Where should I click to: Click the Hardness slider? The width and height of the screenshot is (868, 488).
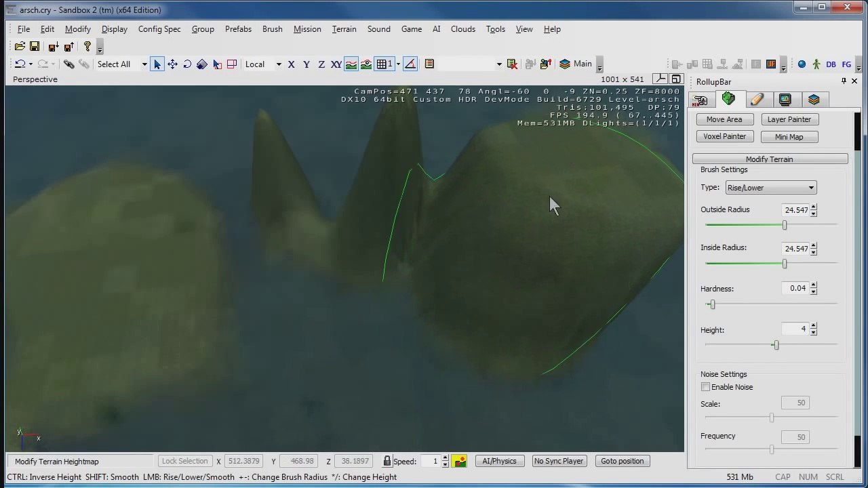coord(771,304)
